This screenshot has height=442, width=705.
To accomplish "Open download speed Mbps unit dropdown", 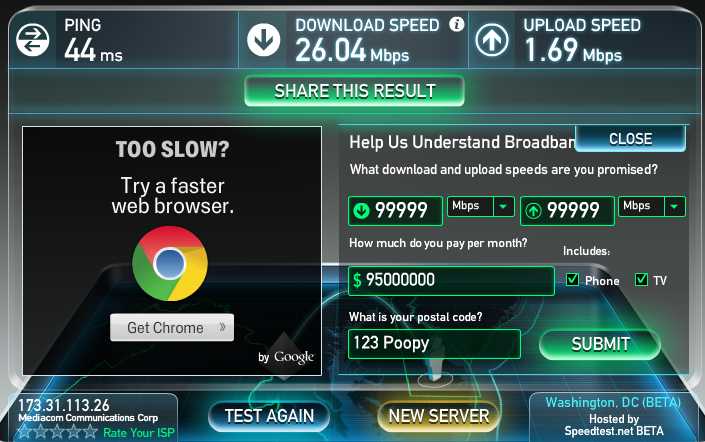I will (481, 206).
